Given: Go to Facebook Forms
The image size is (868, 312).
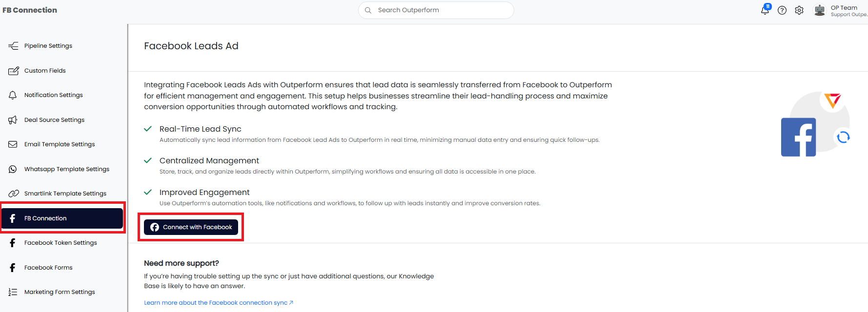Looking at the screenshot, I should 48,268.
